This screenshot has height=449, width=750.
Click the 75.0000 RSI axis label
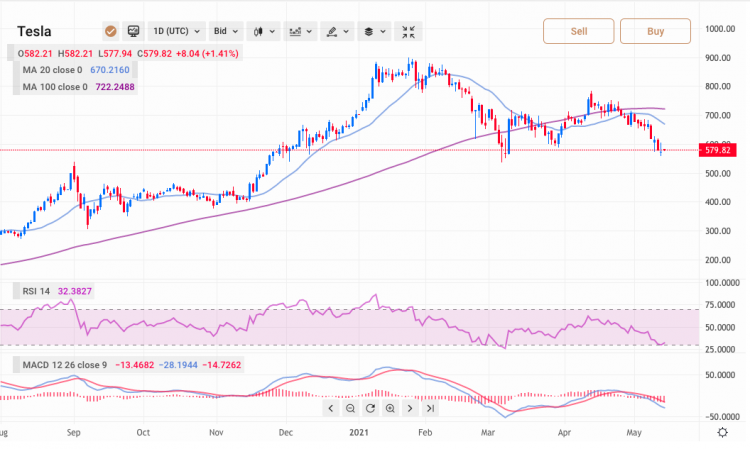(x=720, y=305)
